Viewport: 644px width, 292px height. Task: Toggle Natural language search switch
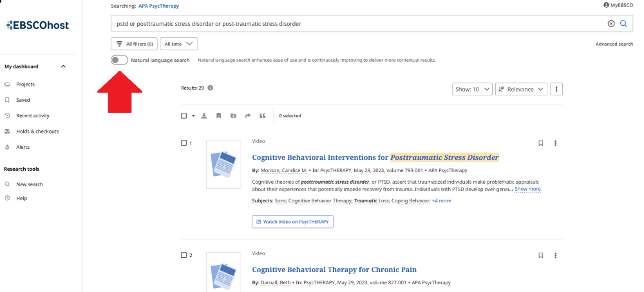(x=119, y=60)
